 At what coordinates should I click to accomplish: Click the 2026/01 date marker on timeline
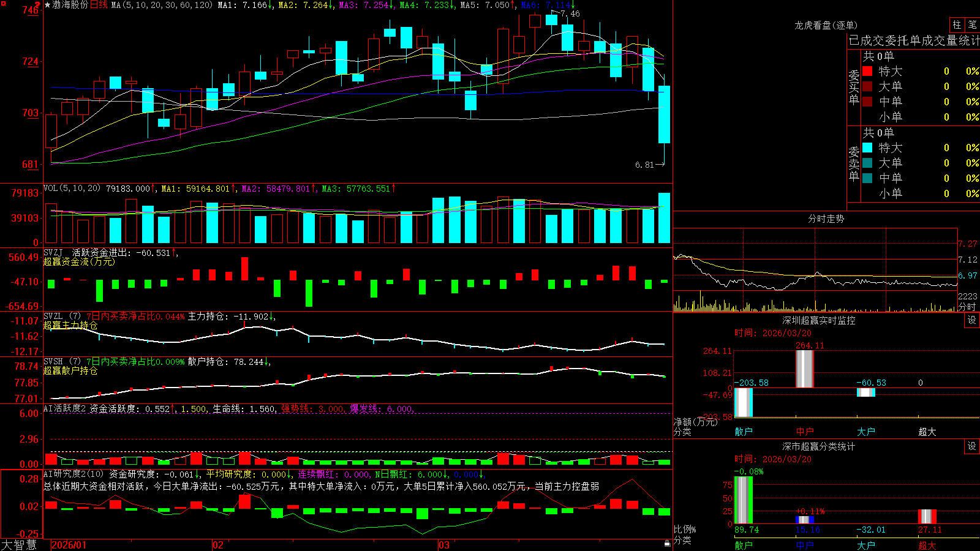(69, 545)
